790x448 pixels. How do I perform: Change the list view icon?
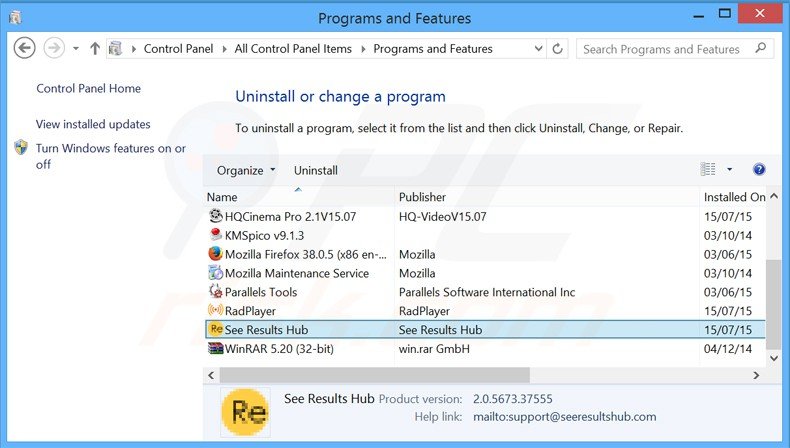click(x=708, y=169)
